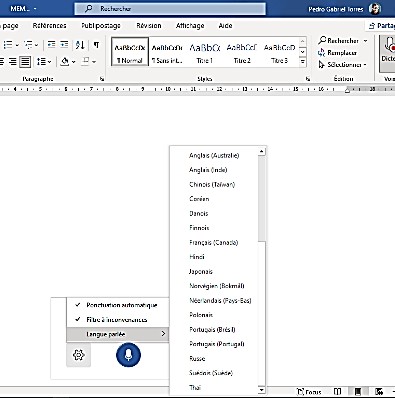The height and width of the screenshot is (398, 395).
Task: Select Portugais (Brésil) language
Action: (x=212, y=329)
